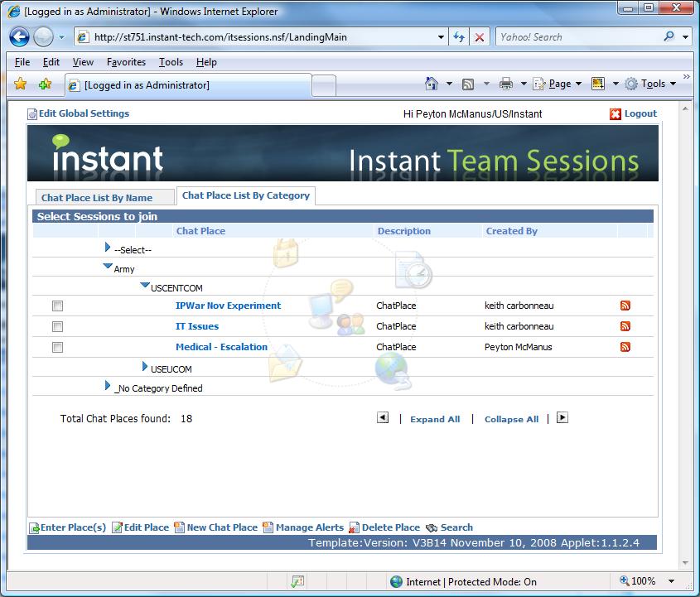Select Chat Place List By Category tab
This screenshot has height=597, width=700.
tap(246, 195)
